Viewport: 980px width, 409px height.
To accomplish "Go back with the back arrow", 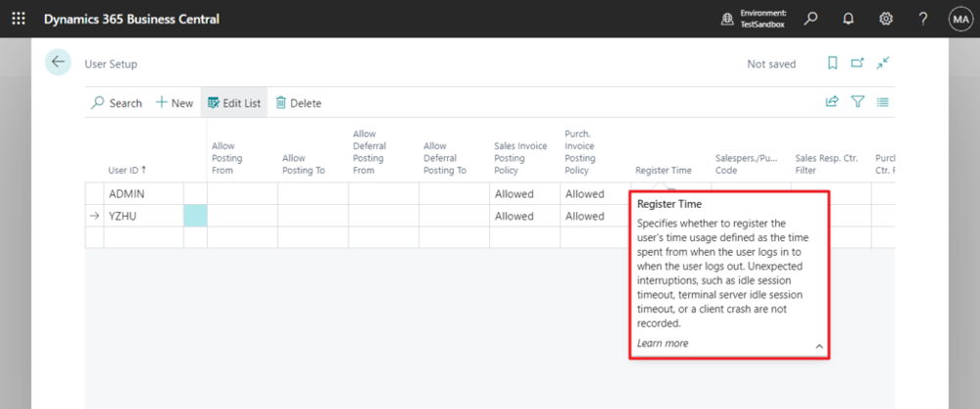I will pos(58,62).
